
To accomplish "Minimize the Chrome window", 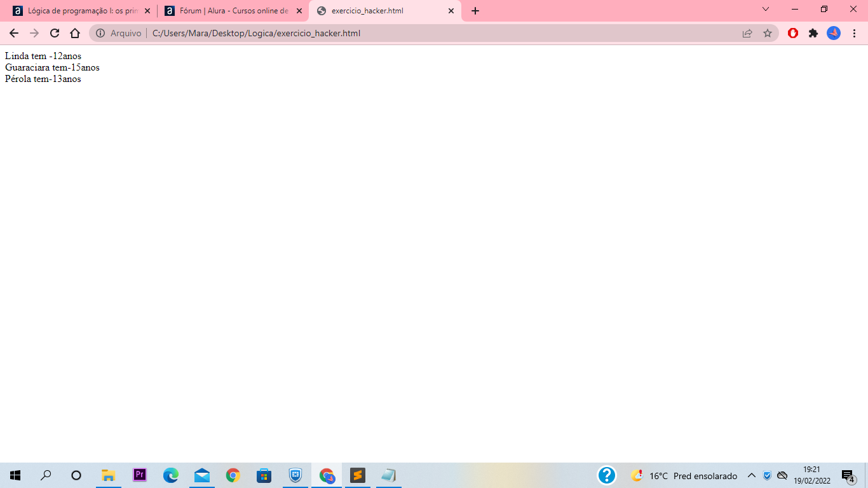I will tap(795, 10).
